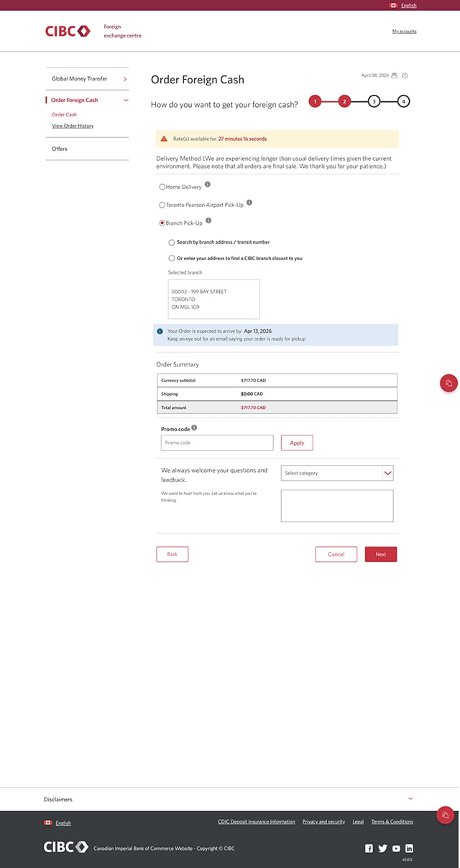Open My accounts link
Image resolution: width=460 pixels, height=868 pixels.
coord(404,31)
